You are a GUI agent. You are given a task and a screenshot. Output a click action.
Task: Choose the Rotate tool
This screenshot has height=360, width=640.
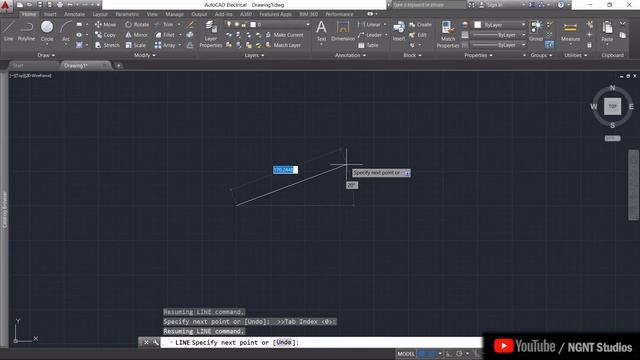[137, 24]
